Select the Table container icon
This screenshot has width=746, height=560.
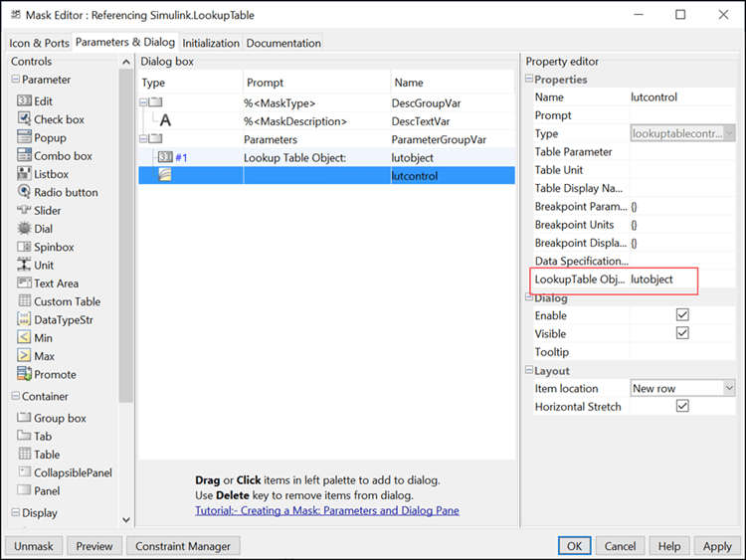(x=24, y=454)
